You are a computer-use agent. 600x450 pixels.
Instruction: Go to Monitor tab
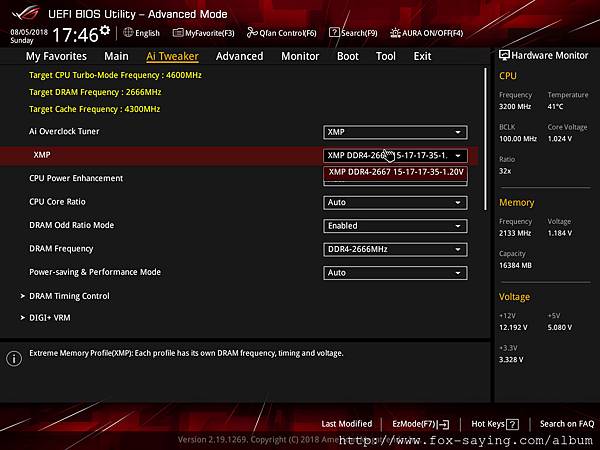(300, 56)
